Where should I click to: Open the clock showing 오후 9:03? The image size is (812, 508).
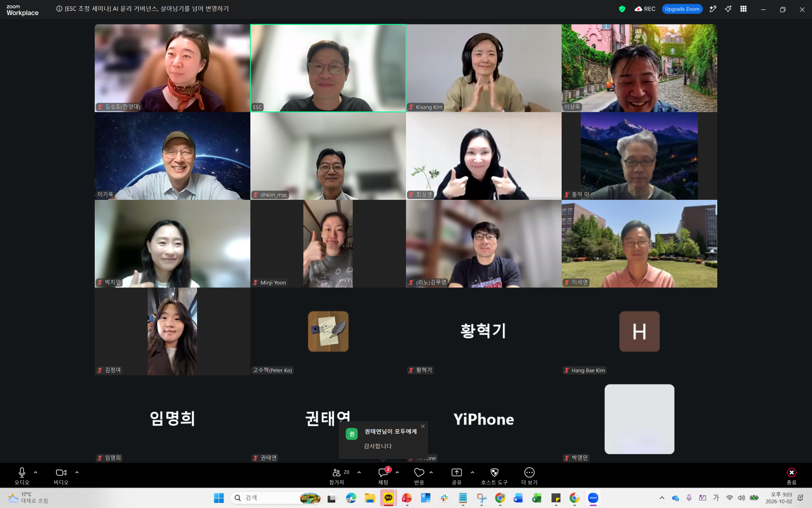tap(779, 498)
